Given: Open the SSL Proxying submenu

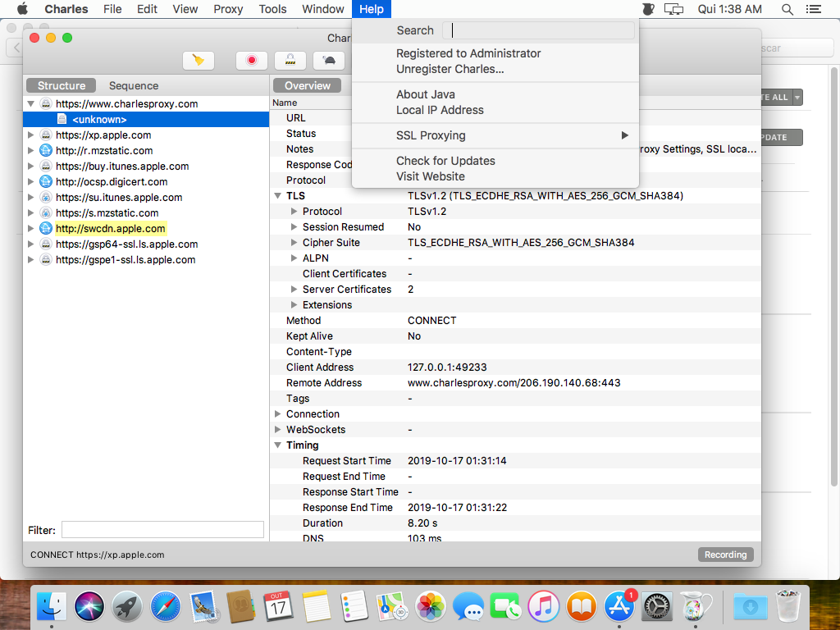Looking at the screenshot, I should coord(495,135).
